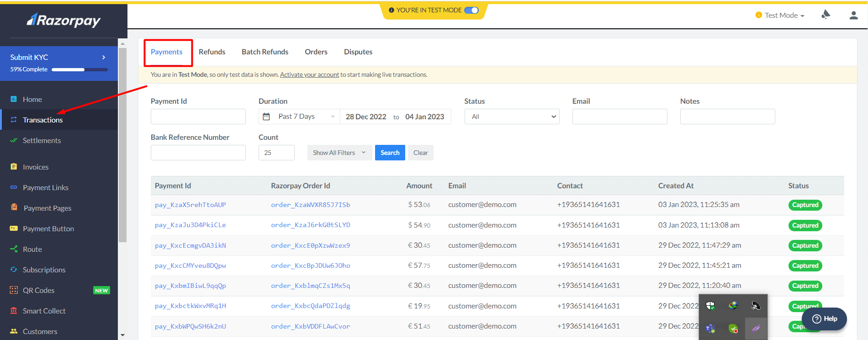Click the Invoices icon in sidebar

coord(14,167)
